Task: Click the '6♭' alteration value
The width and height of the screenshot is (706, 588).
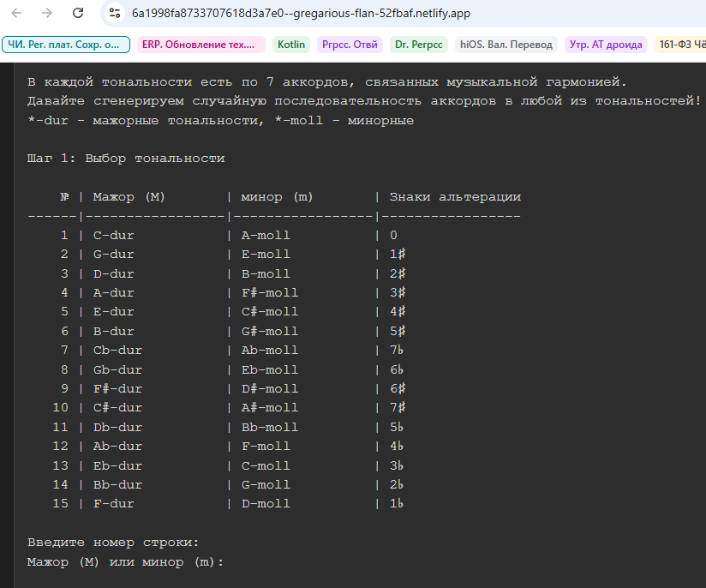Action: [x=397, y=369]
